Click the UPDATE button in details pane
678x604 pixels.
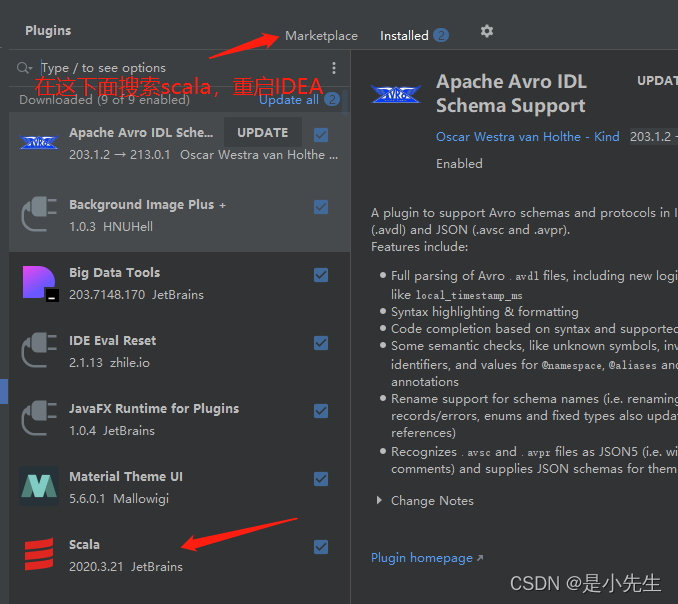tap(657, 81)
